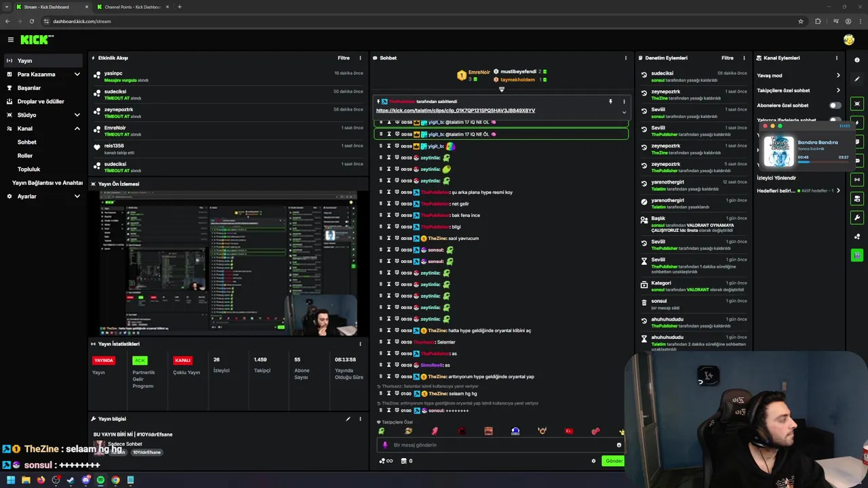
Task: Open the Roller submenu item
Action: point(25,155)
